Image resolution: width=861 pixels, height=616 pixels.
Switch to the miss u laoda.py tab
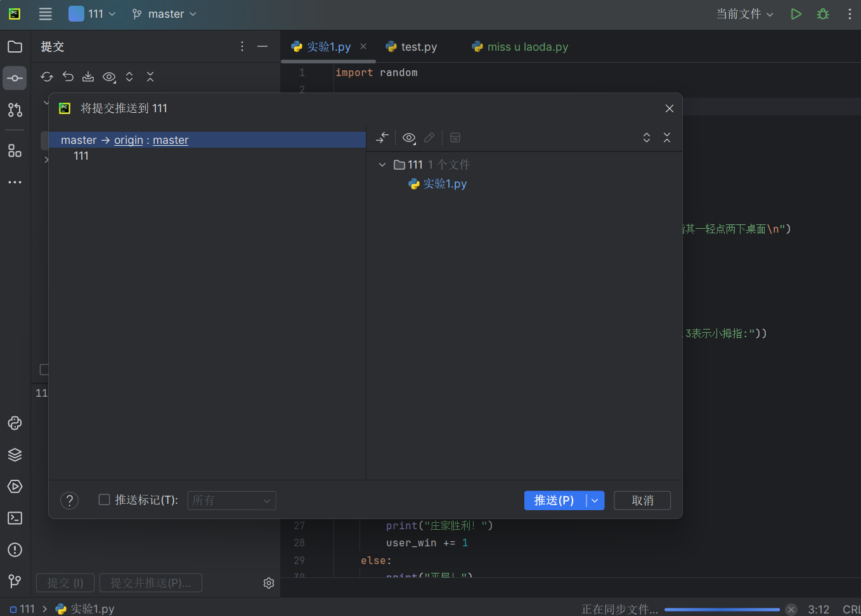point(527,47)
